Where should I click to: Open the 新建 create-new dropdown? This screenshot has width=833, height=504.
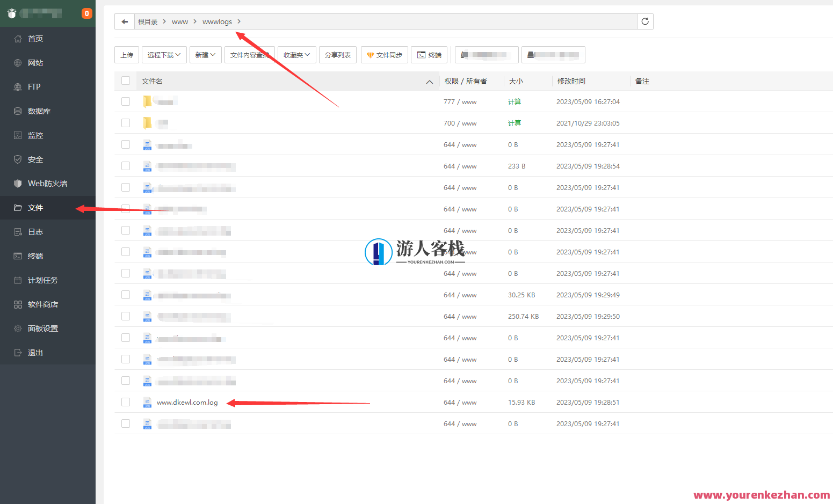tap(205, 54)
